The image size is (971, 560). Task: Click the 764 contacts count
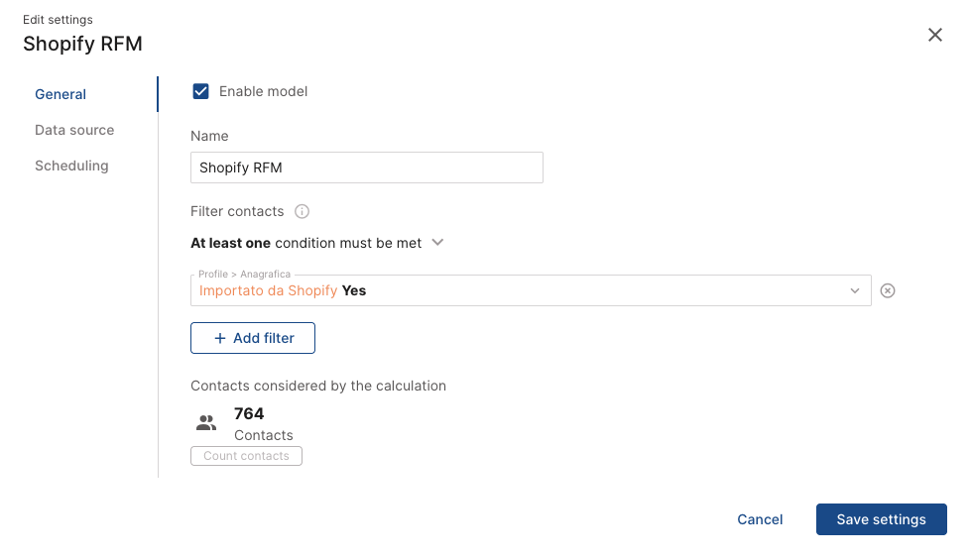(249, 413)
